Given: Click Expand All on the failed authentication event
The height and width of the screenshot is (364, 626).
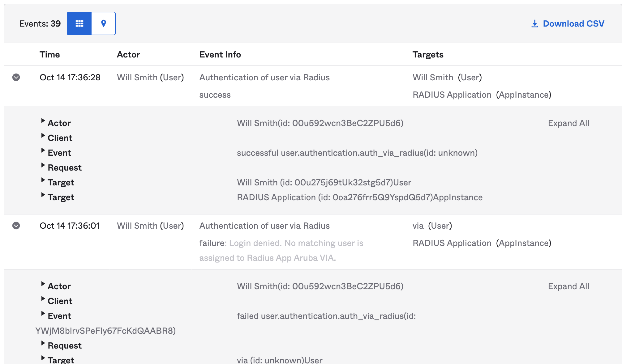Looking at the screenshot, I should (x=568, y=286).
